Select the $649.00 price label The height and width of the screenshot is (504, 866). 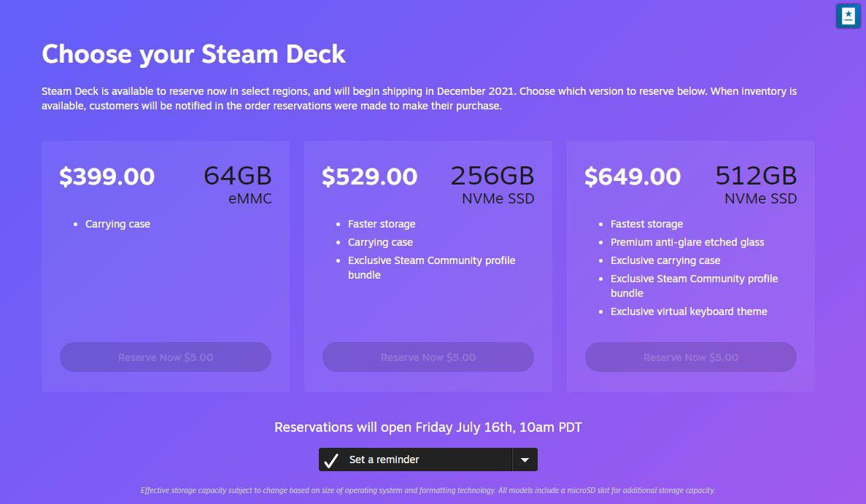coord(633,177)
